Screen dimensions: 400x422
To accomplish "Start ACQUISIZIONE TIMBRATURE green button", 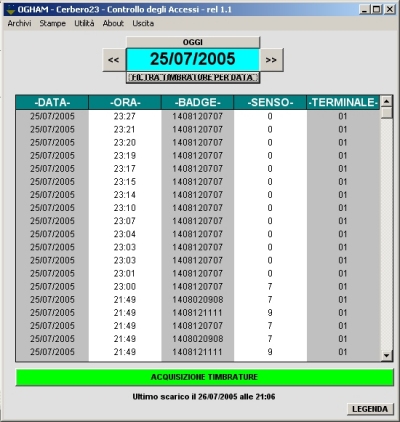I will click(204, 377).
